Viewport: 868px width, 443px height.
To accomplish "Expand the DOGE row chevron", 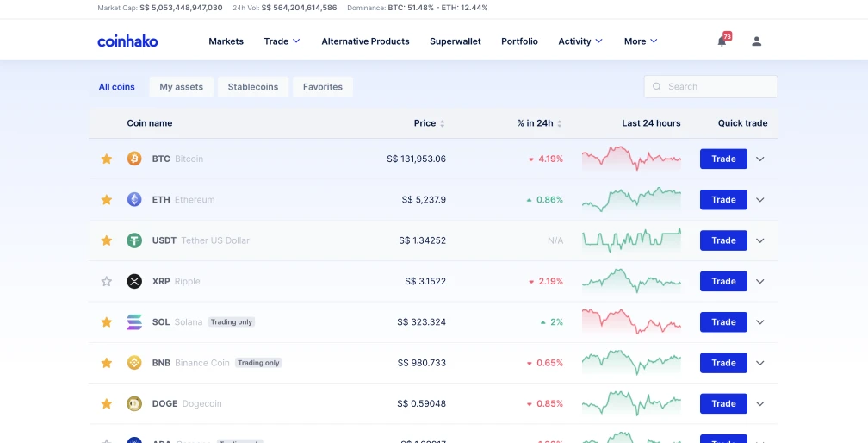I will coord(760,403).
